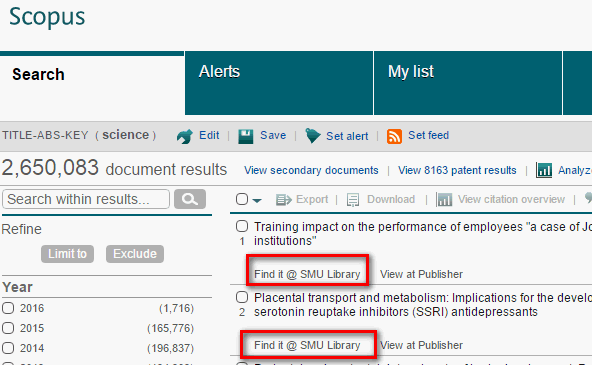Open the Placental transport article title
Image resolution: width=592 pixels, height=365 pixels.
tap(423, 305)
